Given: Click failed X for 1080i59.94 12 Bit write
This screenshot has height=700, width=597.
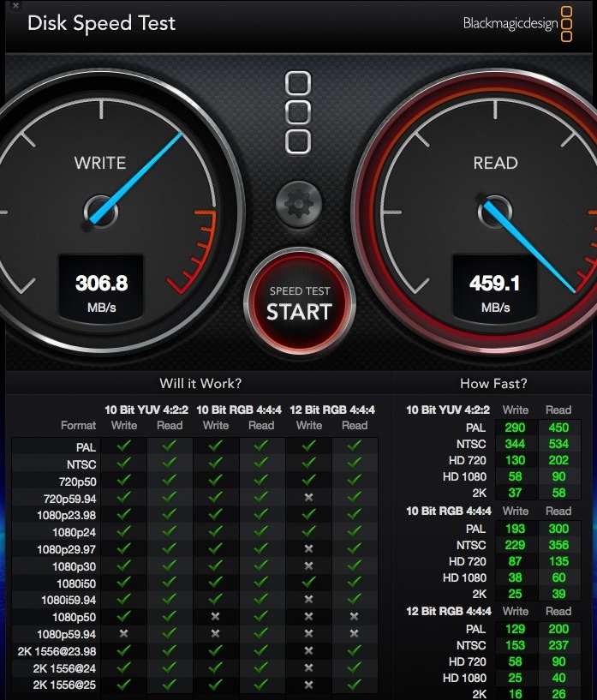Looking at the screenshot, I should (x=308, y=599).
